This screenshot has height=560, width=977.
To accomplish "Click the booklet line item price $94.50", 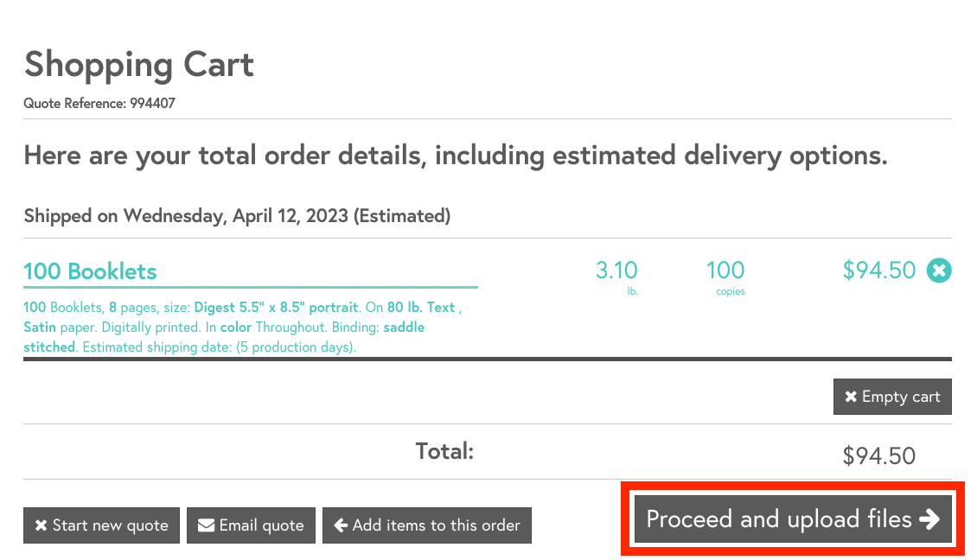I will 878,270.
